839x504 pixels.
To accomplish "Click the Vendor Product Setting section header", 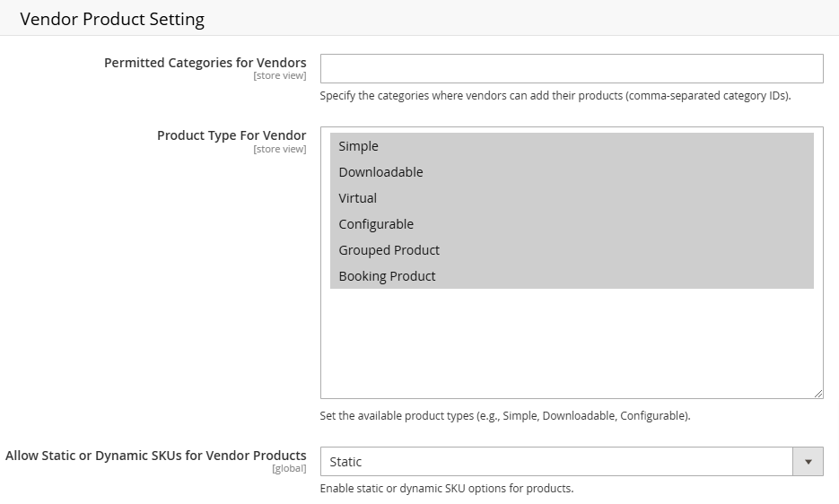I will [x=112, y=19].
